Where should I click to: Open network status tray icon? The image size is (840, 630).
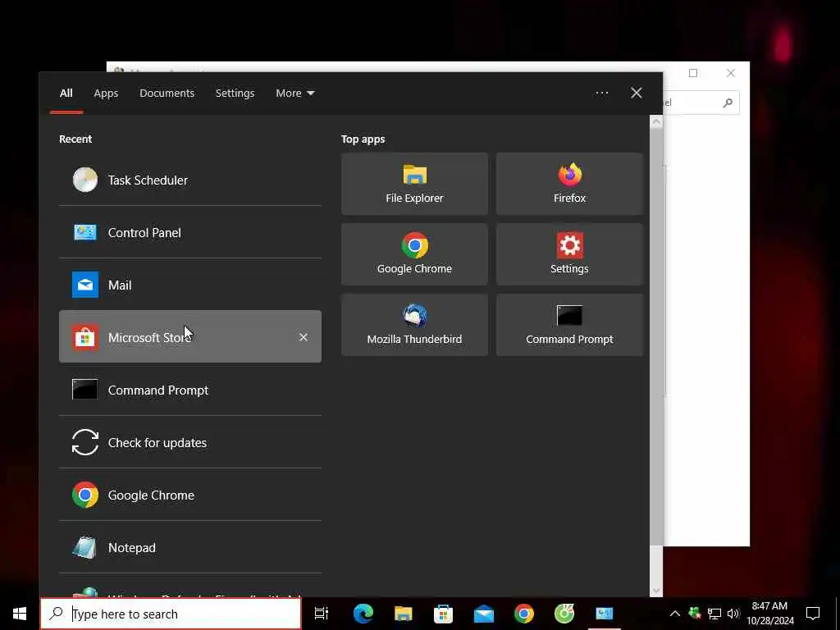714,614
